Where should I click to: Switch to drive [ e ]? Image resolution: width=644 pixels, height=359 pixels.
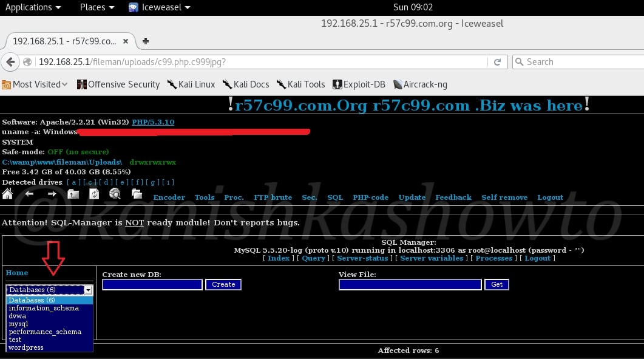tap(122, 182)
